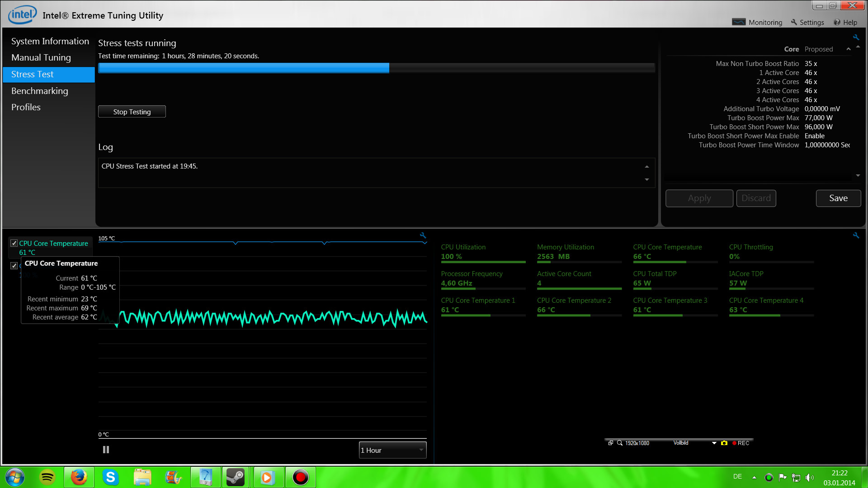Click the REC record button
The height and width of the screenshot is (488, 868).
[741, 443]
